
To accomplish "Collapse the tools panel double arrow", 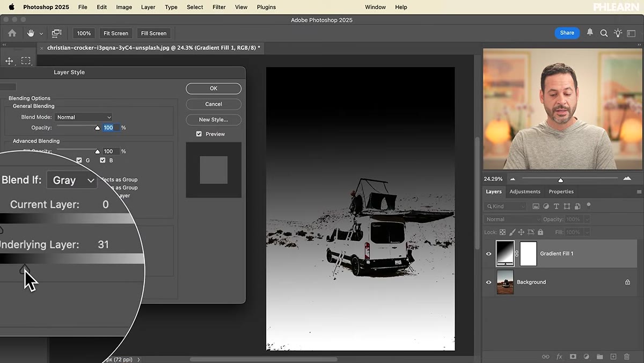I will pyautogui.click(x=5, y=46).
